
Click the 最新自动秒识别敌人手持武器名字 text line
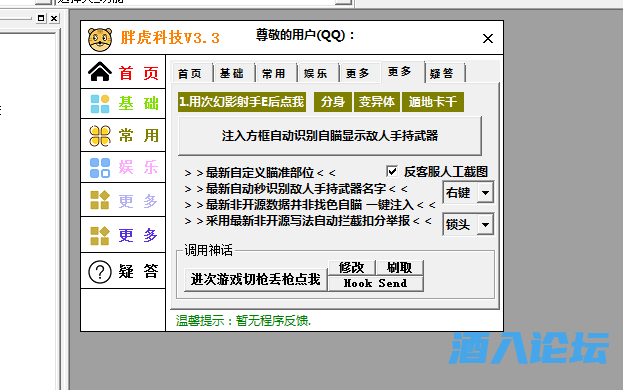(296, 189)
